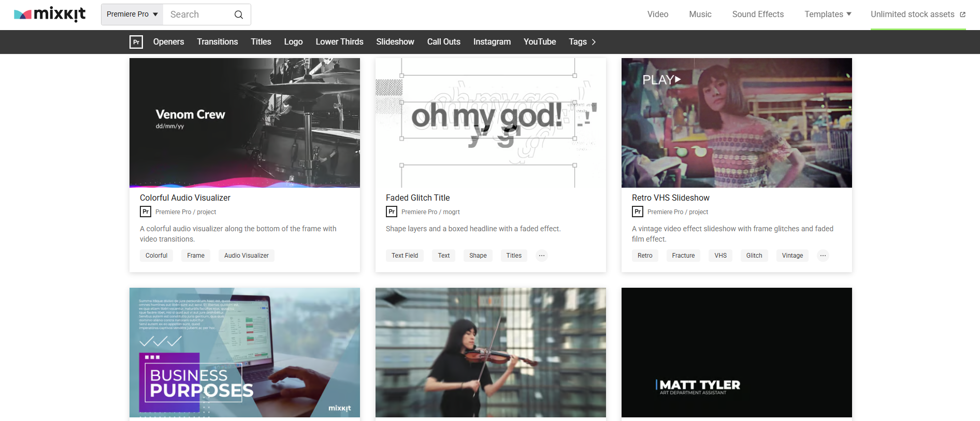Open Sound Effects page
Viewport: 980px width, 421px height.
pyautogui.click(x=758, y=15)
